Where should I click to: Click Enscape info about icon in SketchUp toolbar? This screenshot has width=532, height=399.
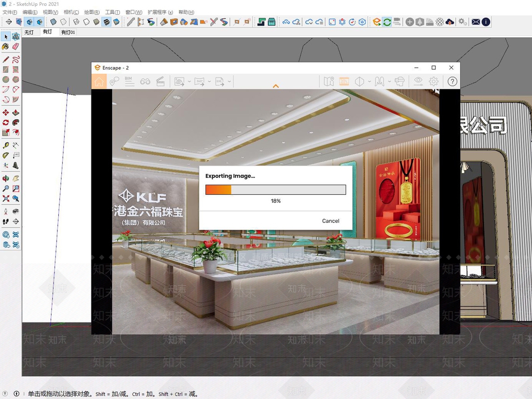point(486,22)
